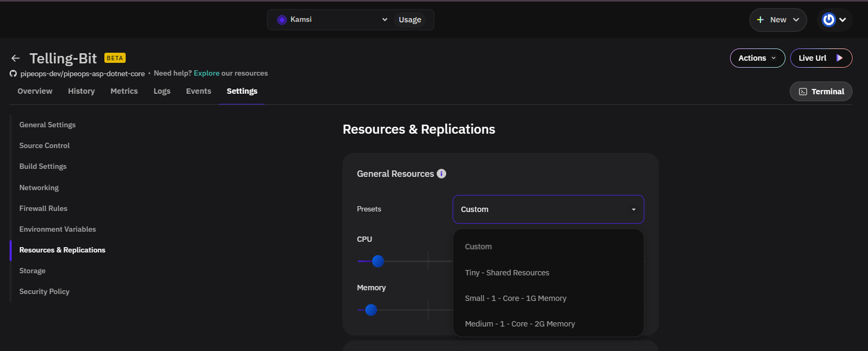This screenshot has width=868, height=351.
Task: Open Source Control settings
Action: click(x=45, y=145)
